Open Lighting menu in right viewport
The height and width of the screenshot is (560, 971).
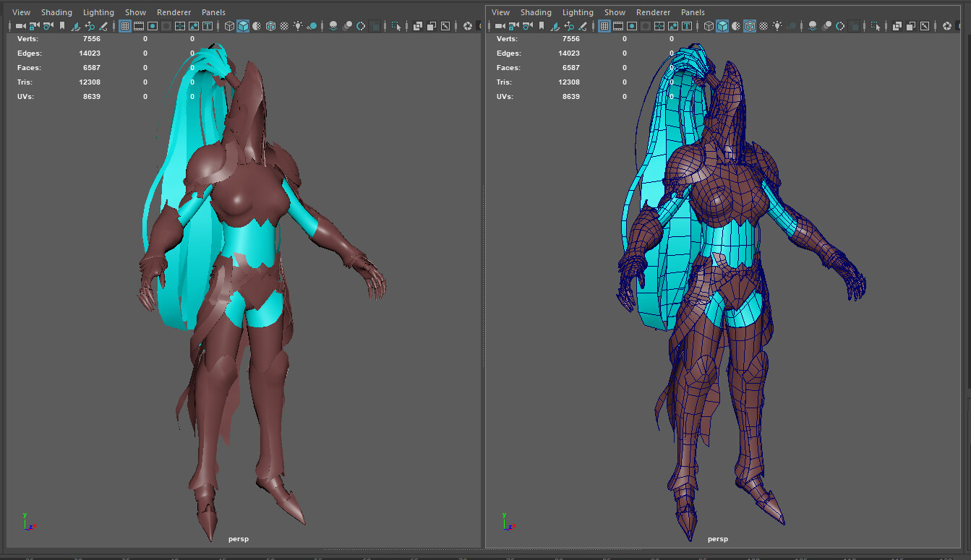[x=578, y=12]
